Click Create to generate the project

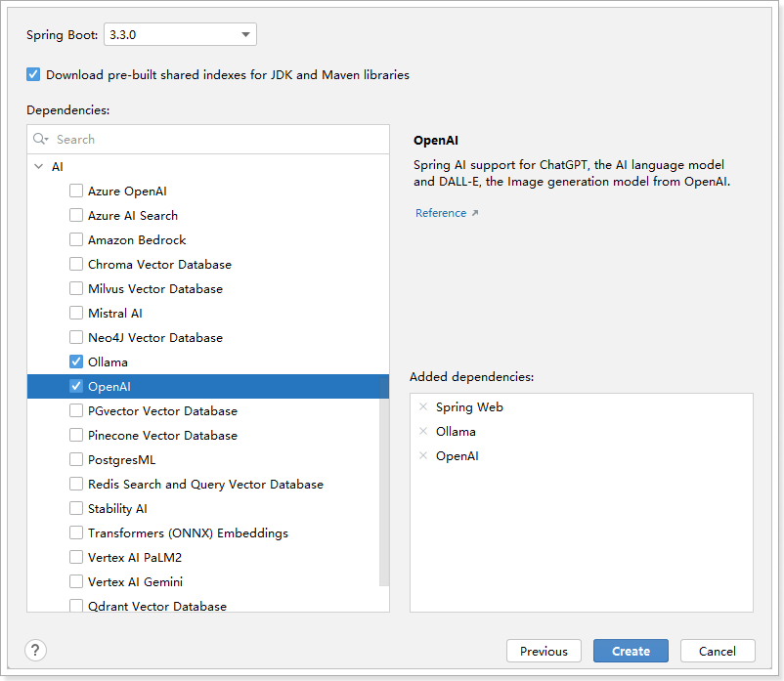coord(631,651)
